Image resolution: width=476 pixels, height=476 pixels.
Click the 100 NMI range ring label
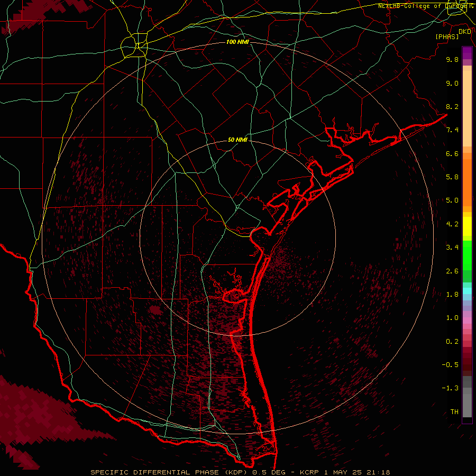tap(237, 42)
